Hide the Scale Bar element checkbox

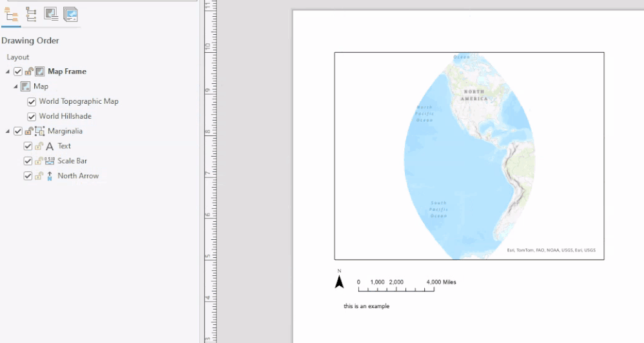(x=28, y=161)
